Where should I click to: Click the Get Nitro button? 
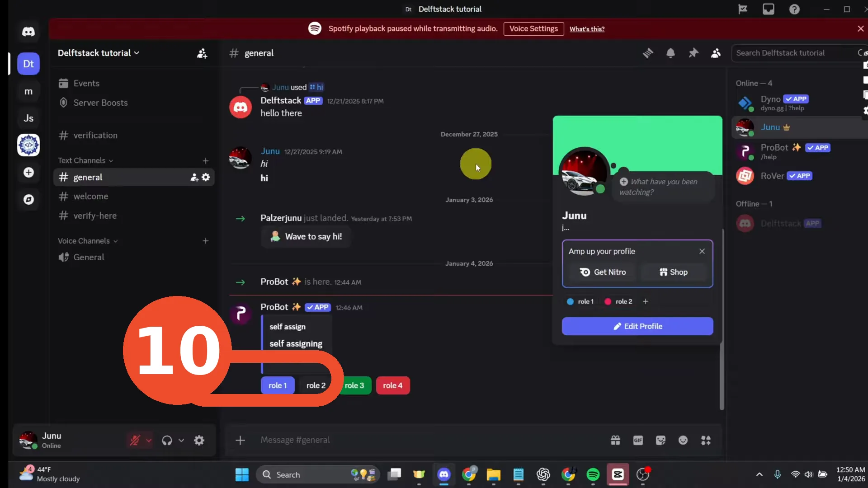[x=603, y=272]
